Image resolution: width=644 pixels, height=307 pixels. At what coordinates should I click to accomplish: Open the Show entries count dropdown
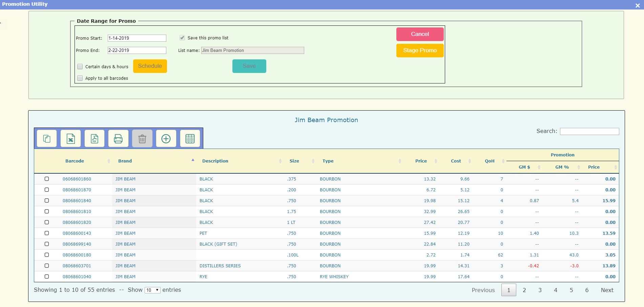pos(152,290)
